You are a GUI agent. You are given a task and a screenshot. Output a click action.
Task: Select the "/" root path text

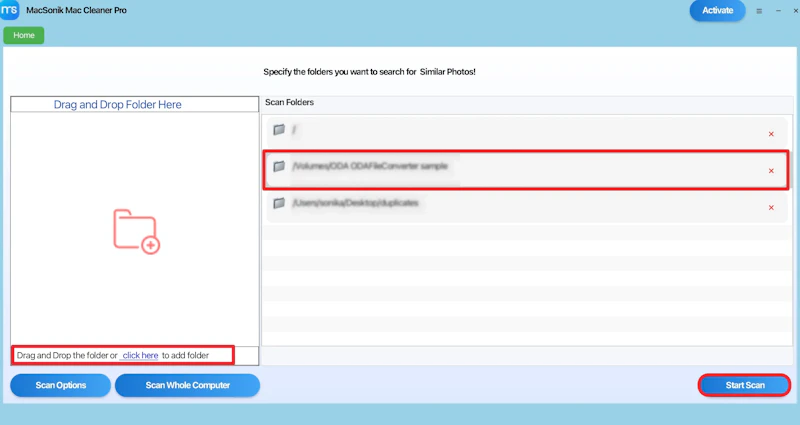coord(294,130)
